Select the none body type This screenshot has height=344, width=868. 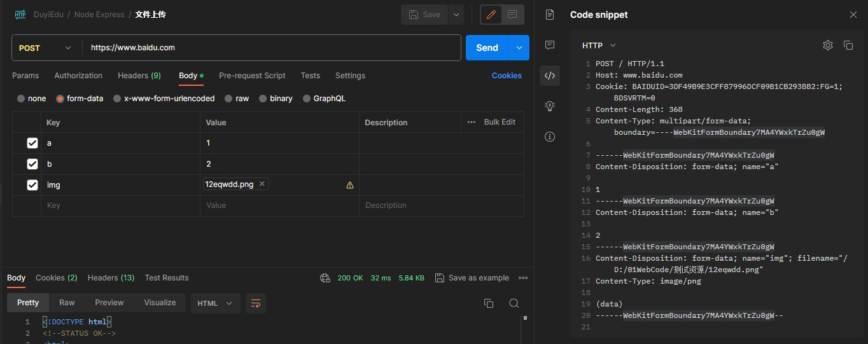coord(32,99)
